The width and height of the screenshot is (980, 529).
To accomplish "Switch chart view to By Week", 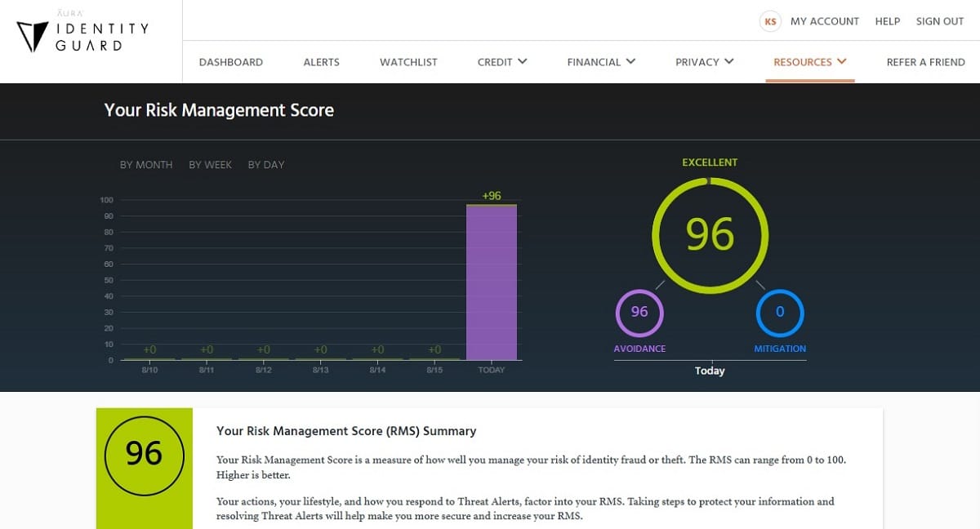I will (211, 165).
